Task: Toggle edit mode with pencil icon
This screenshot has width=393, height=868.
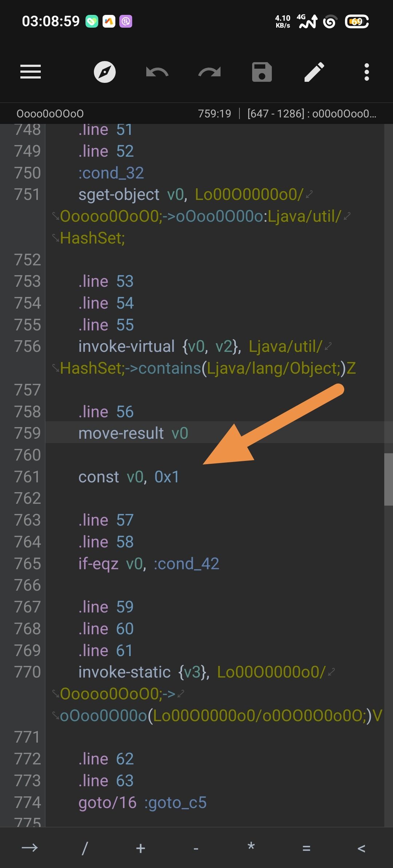Action: click(314, 72)
